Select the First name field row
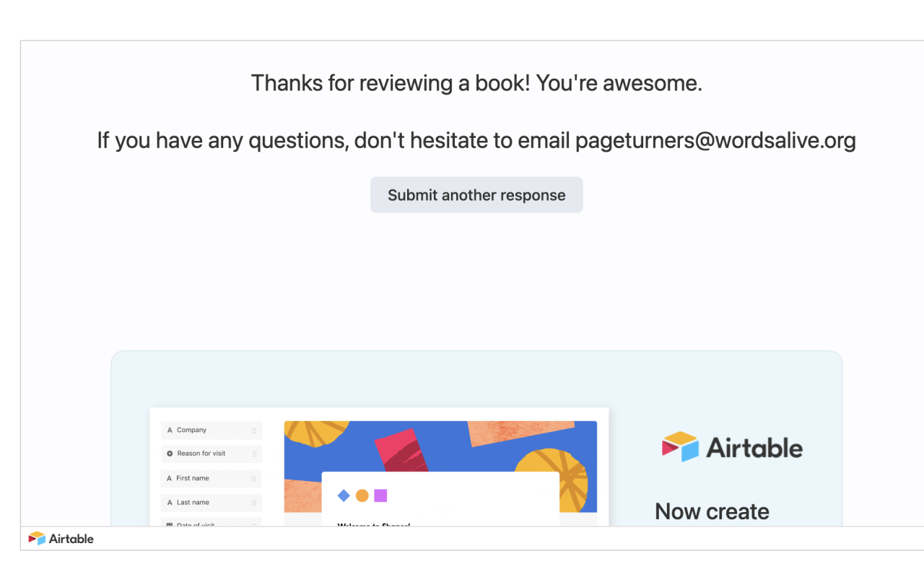924x567 pixels. pos(212,478)
